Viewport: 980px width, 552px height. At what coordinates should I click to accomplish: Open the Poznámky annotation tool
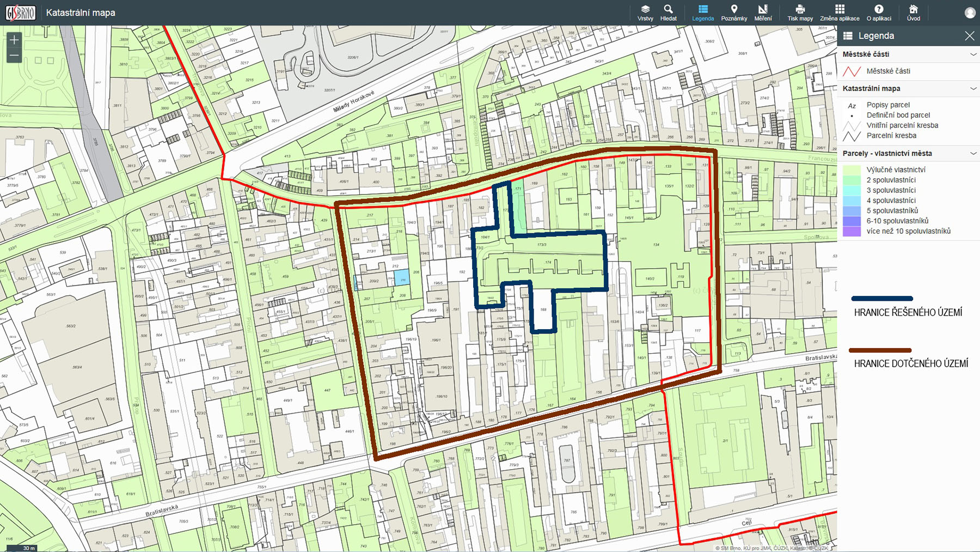pyautogui.click(x=734, y=13)
